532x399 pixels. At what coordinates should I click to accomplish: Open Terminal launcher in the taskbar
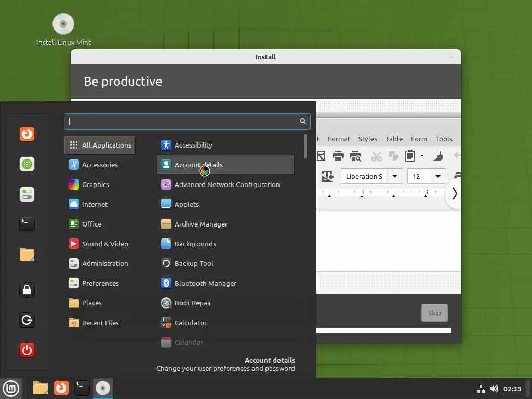click(82, 388)
